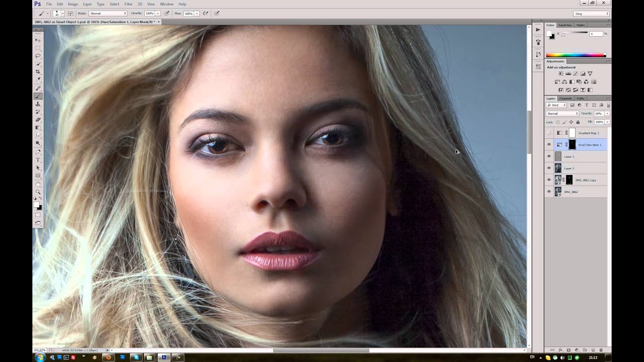Open the workspace switcher dropdown

coord(591,14)
